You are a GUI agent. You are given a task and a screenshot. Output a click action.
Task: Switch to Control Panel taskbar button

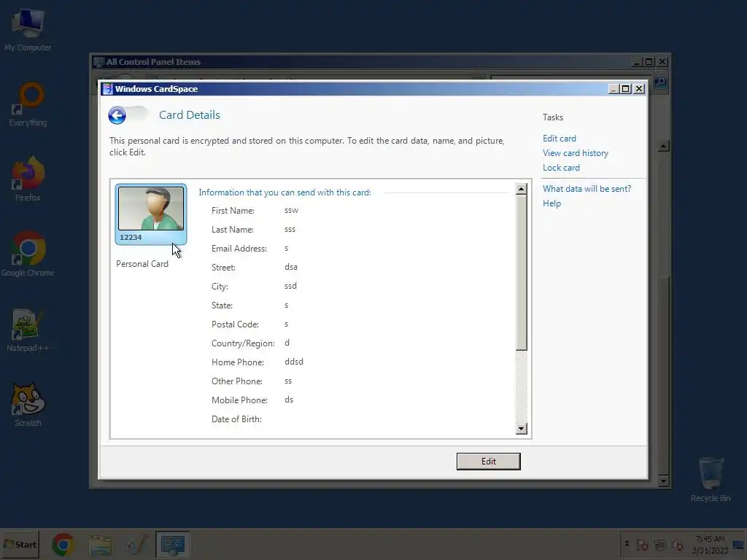click(x=172, y=545)
